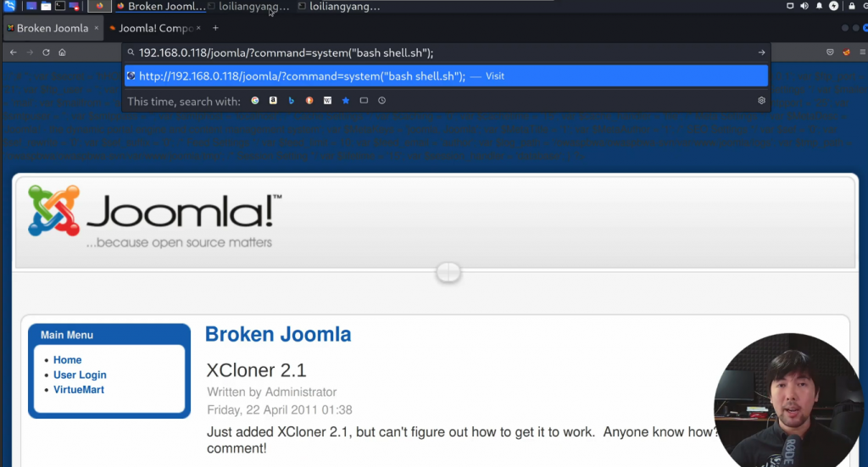Open the Kali applications menu

click(x=9, y=6)
